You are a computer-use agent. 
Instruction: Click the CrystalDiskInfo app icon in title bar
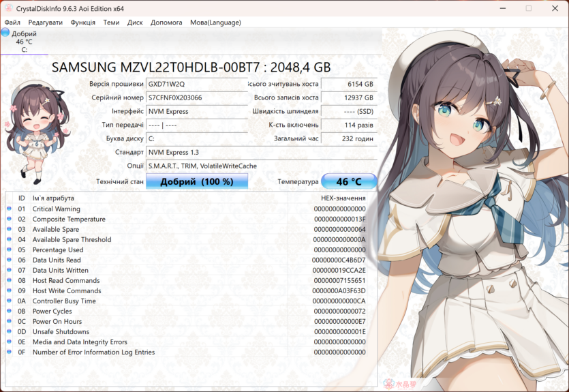click(x=8, y=8)
